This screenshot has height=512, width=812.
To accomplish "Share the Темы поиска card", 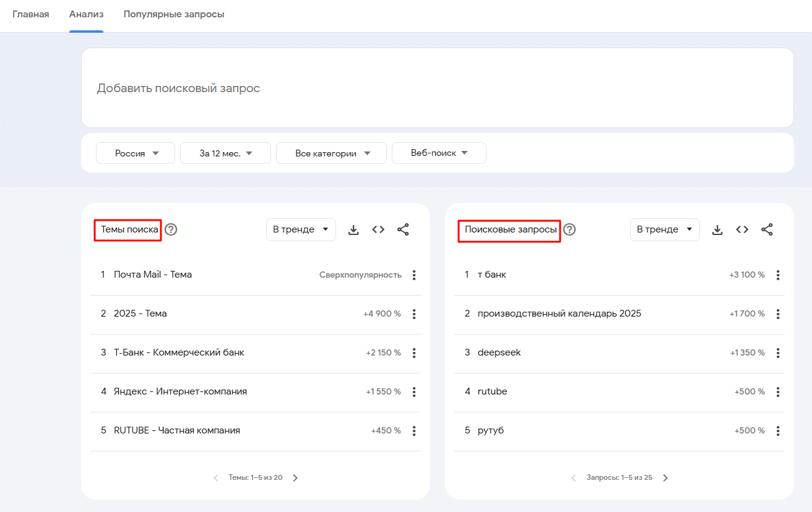I will coord(403,229).
